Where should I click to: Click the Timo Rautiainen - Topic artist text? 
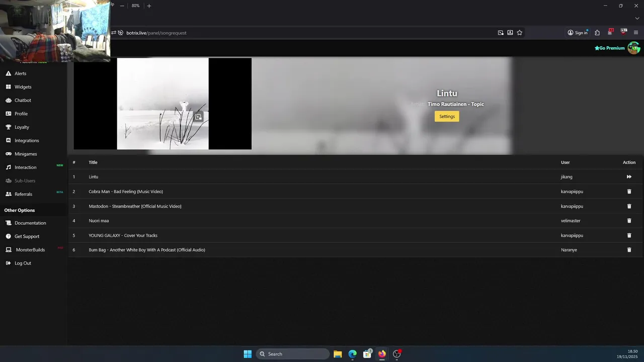[456, 104]
